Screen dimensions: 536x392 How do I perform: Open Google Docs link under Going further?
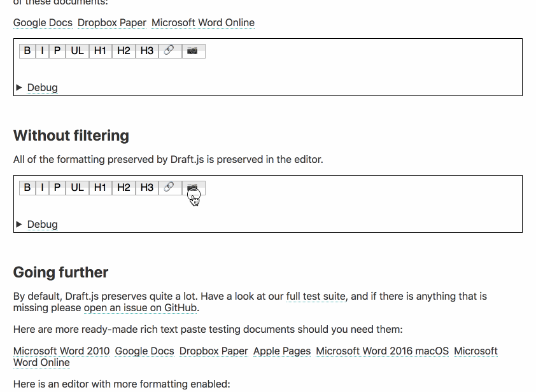pyautogui.click(x=145, y=351)
